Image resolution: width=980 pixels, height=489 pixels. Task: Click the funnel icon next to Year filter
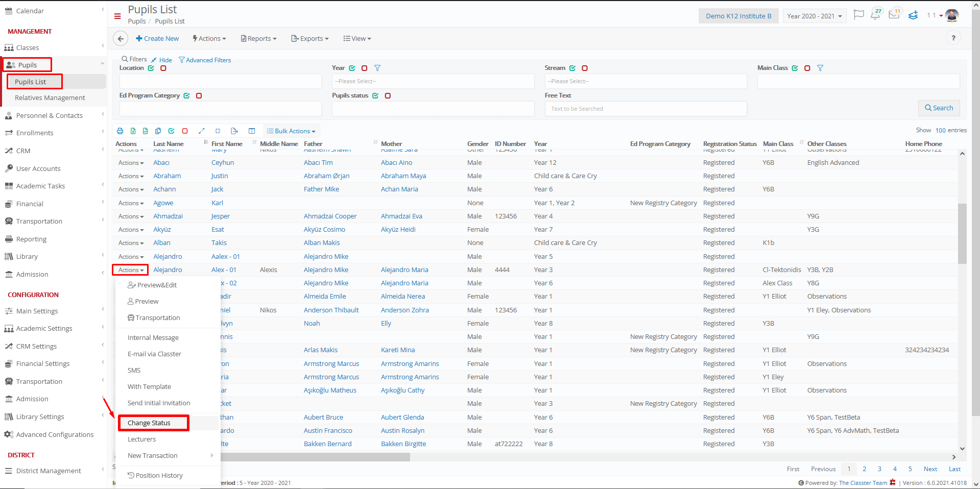pos(377,68)
